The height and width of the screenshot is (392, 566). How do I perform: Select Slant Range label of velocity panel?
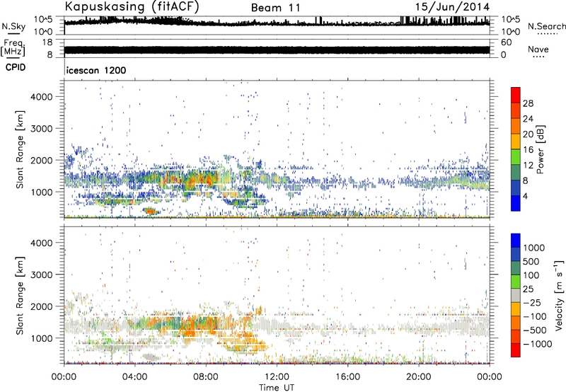20,296
